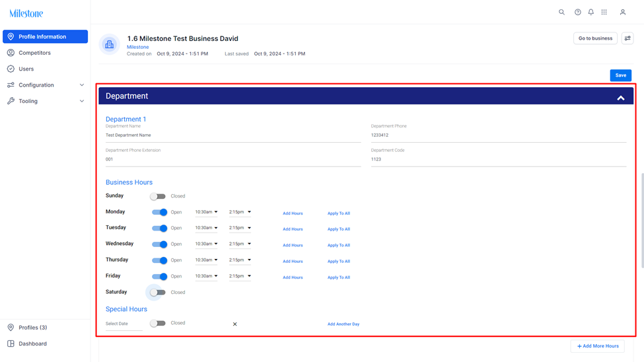
Task: Open Tuesday closing time dropdown
Action: click(x=240, y=228)
